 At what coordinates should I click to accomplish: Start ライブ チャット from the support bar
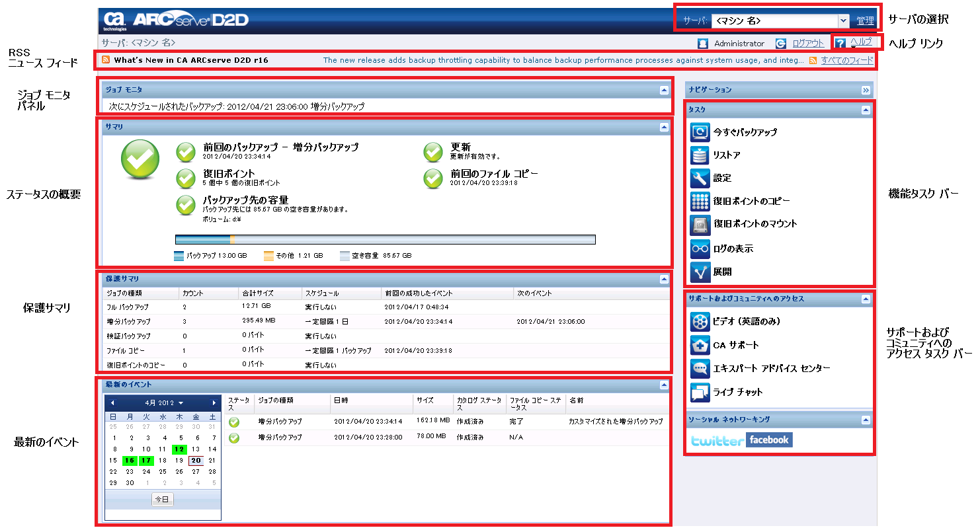(x=701, y=392)
